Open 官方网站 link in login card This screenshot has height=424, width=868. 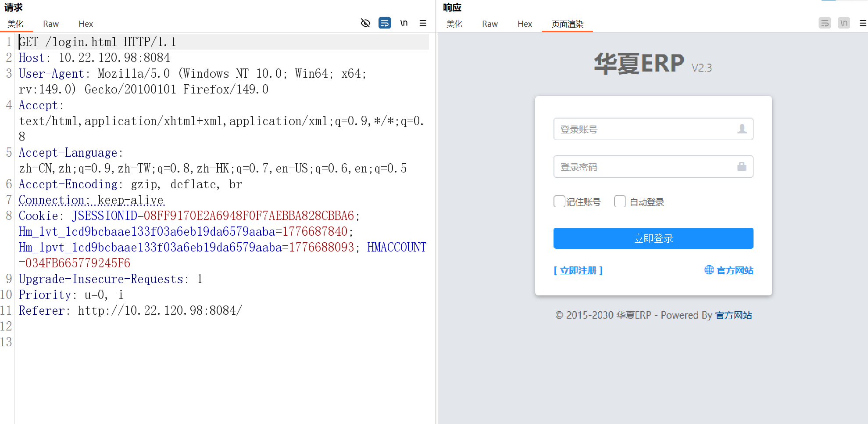(735, 270)
